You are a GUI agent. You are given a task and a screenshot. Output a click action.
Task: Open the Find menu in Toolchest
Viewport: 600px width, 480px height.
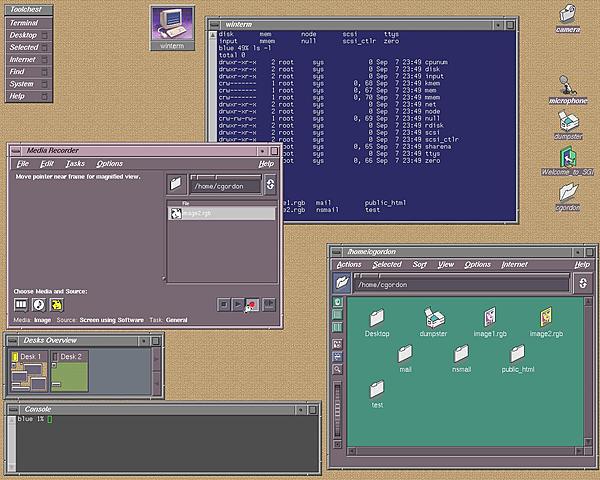pos(29,72)
